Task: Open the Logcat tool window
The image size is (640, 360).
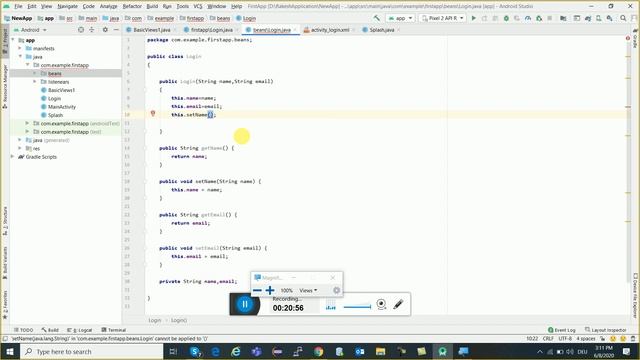Action: click(80, 330)
